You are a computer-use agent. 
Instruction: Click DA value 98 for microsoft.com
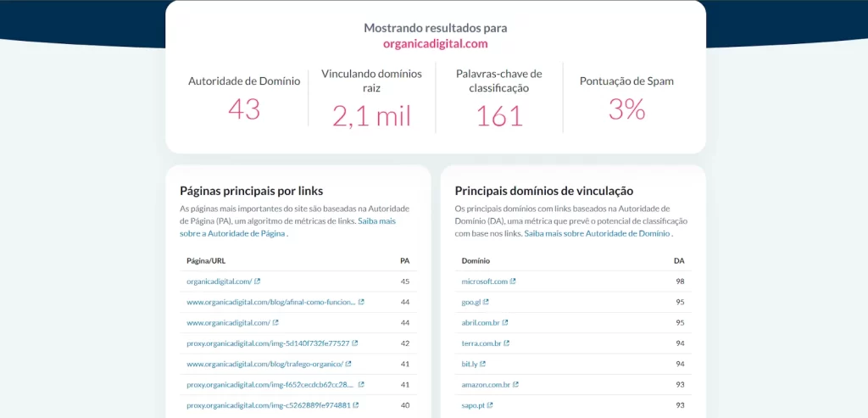[680, 281]
